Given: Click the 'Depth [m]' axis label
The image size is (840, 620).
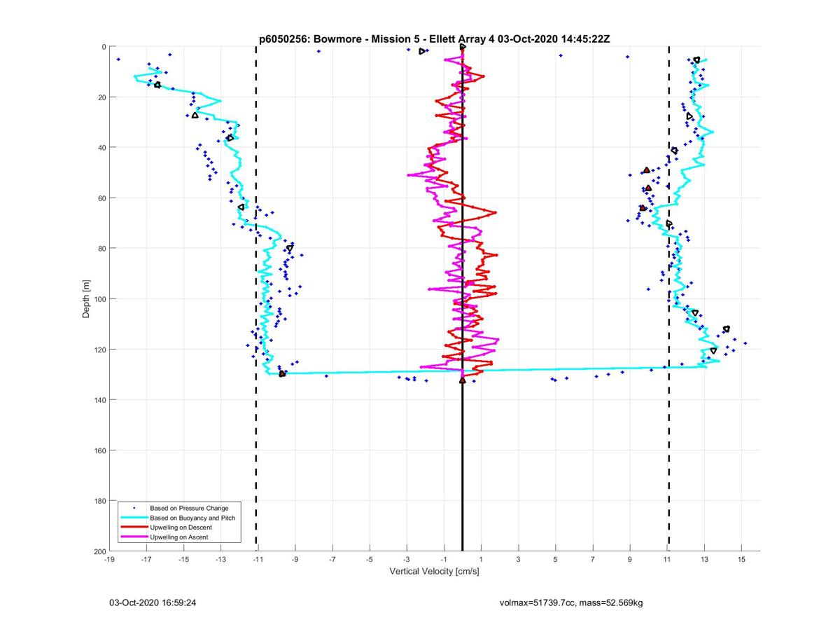Looking at the screenshot, I should pos(87,299).
